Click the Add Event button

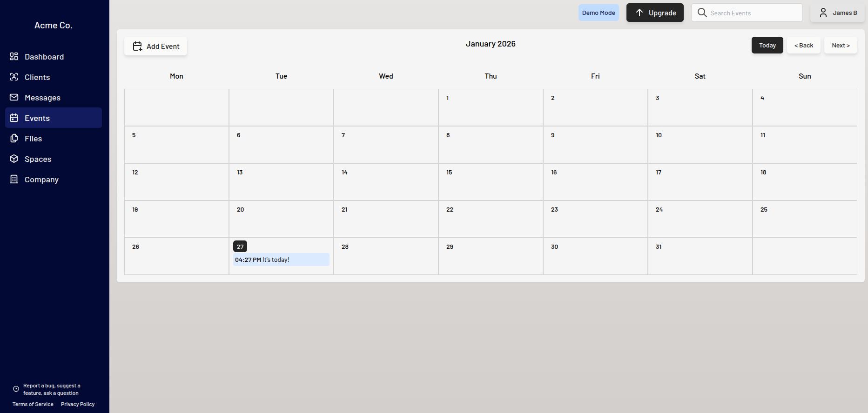(x=155, y=46)
